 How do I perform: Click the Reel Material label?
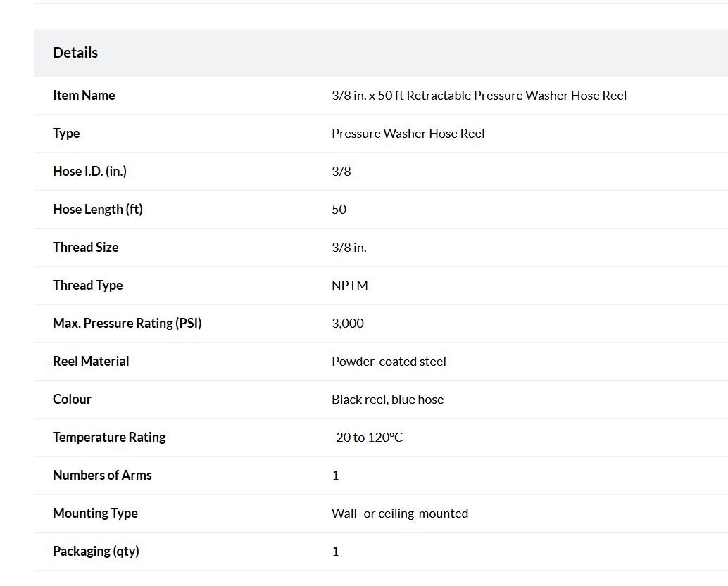[91, 362]
